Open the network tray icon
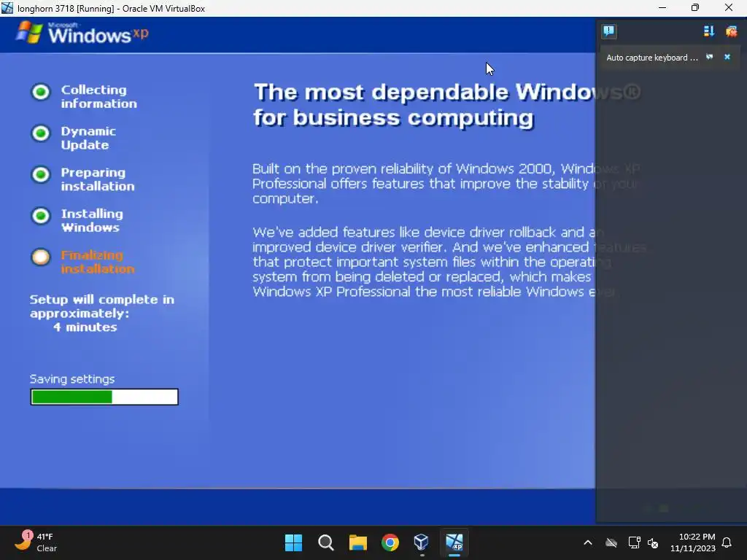 (x=634, y=542)
